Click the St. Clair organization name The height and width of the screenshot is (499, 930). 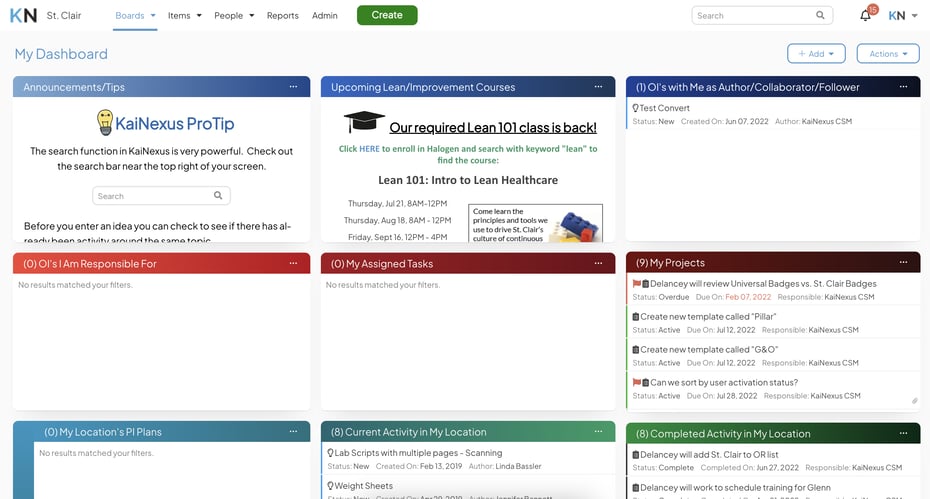(64, 15)
